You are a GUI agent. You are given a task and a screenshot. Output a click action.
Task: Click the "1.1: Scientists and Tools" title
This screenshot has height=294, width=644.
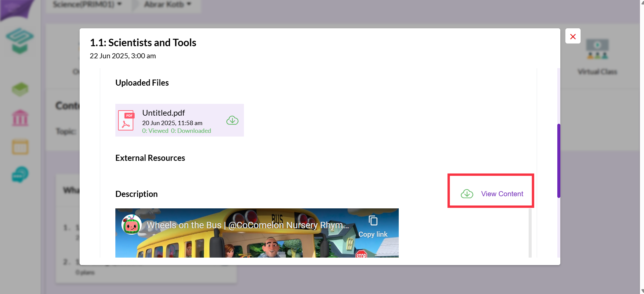(x=143, y=43)
